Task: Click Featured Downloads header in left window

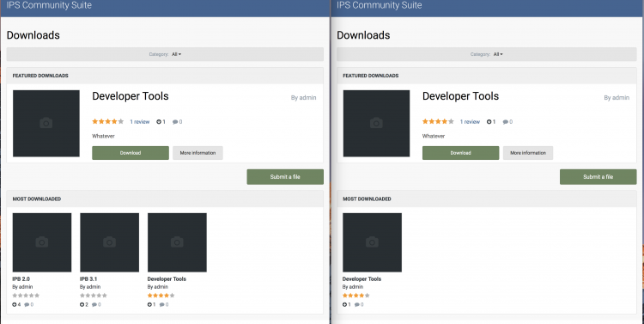Action: point(40,76)
